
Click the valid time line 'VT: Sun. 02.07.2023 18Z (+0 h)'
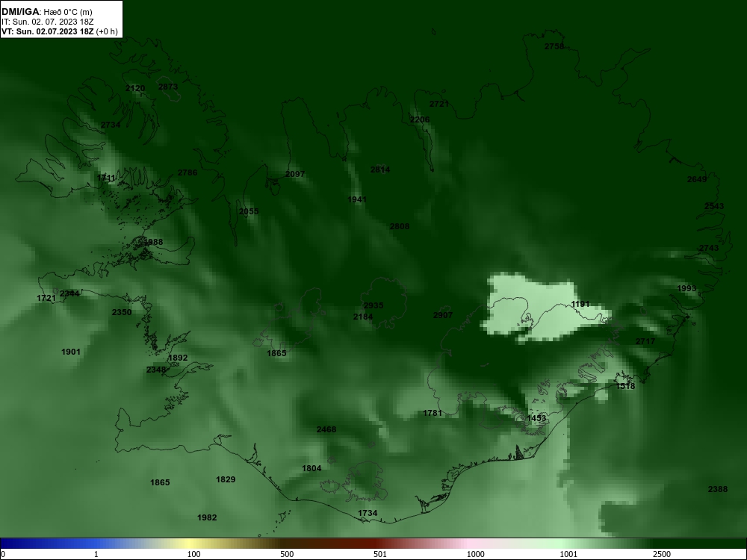tap(60, 31)
